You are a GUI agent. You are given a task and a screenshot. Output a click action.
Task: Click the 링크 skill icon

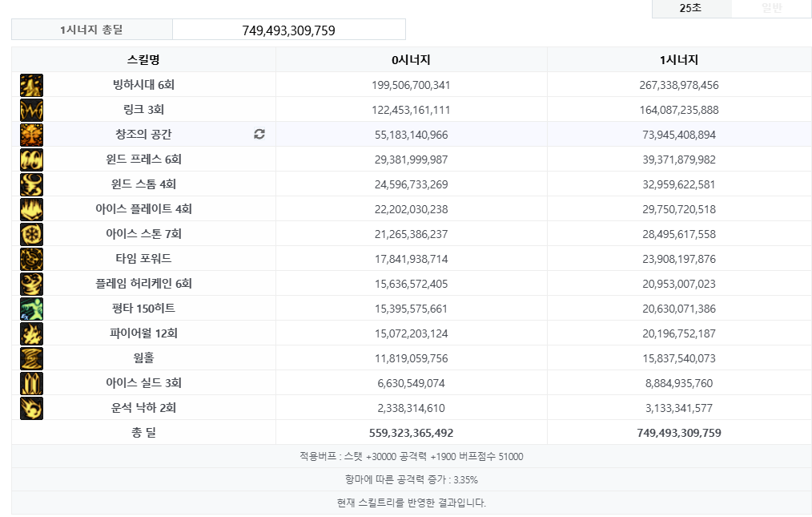[x=31, y=110]
